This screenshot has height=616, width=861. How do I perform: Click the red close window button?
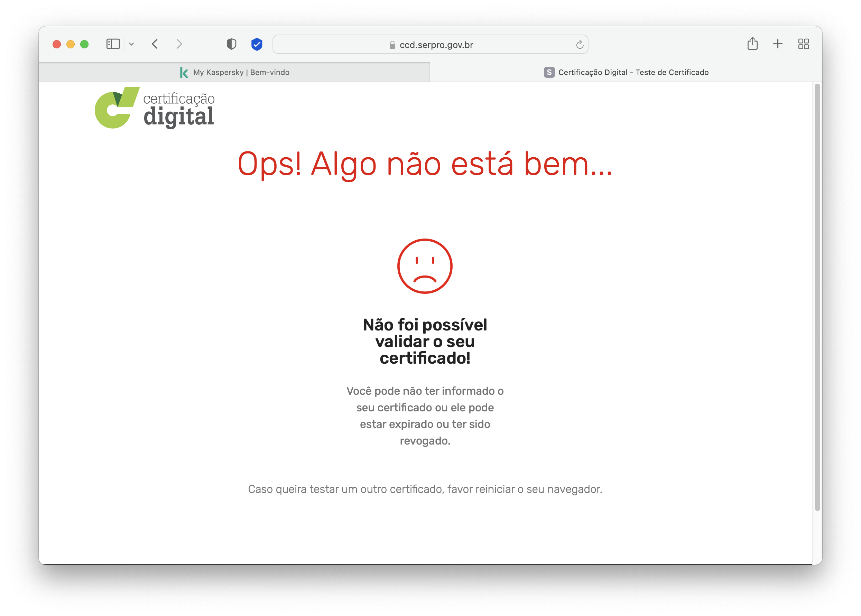(x=57, y=44)
